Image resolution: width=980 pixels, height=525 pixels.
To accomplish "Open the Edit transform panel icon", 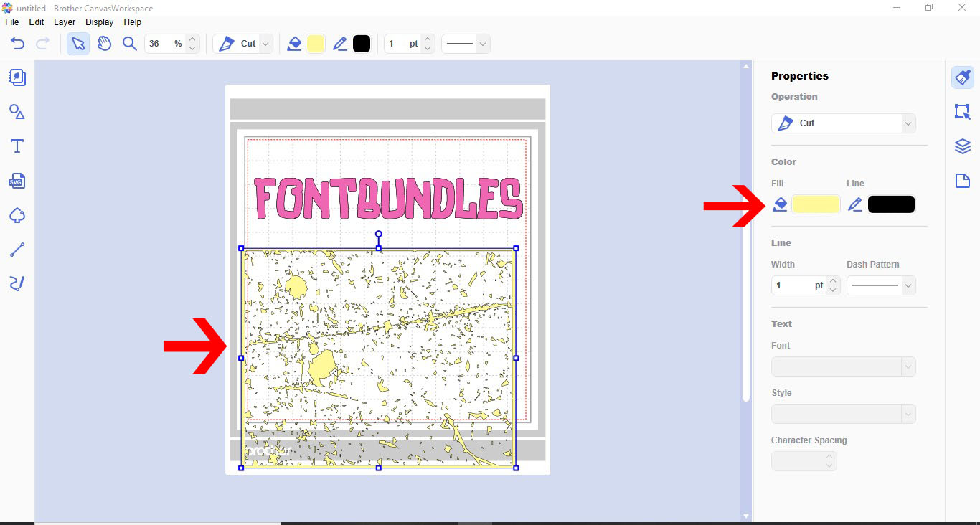I will (x=963, y=112).
